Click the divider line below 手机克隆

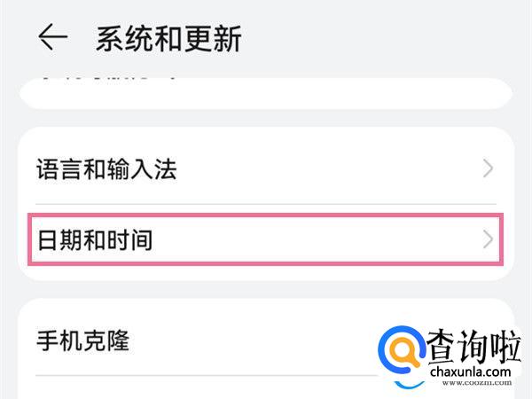pyautogui.click(x=195, y=376)
